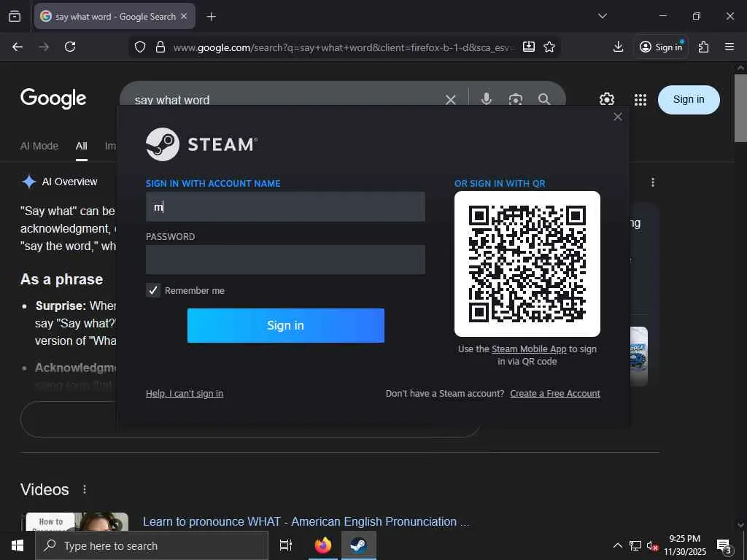Open the Firefox extensions puzzle icon
The image size is (747, 560).
tap(703, 47)
